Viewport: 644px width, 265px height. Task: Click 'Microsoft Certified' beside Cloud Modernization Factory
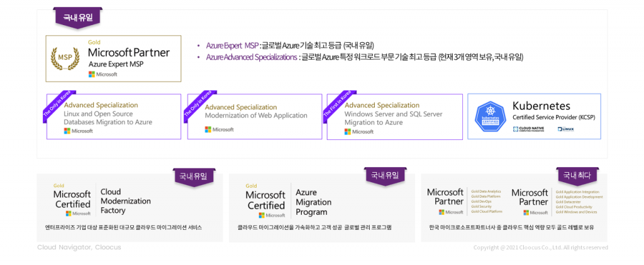[x=72, y=199]
